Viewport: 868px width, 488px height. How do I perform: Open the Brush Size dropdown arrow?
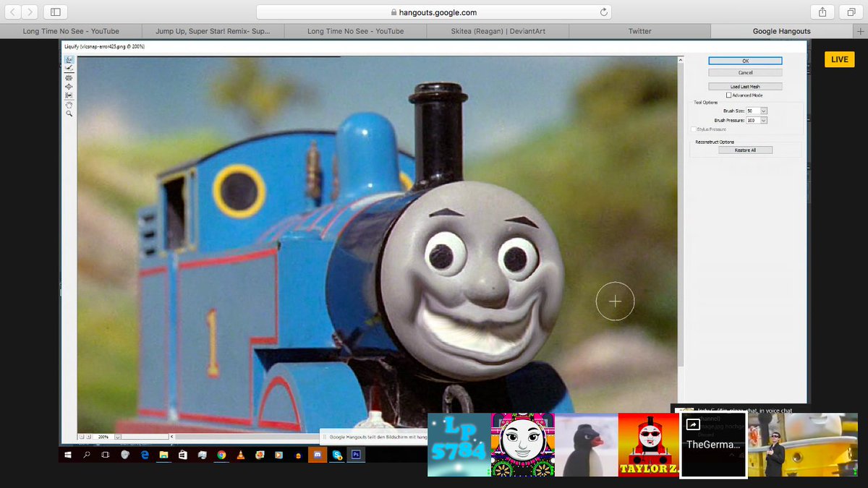(764, 111)
